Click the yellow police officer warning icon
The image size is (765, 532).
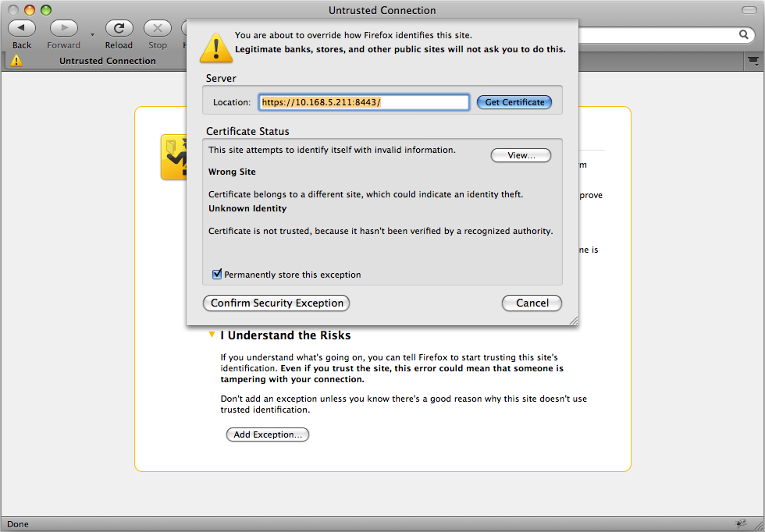coord(174,157)
